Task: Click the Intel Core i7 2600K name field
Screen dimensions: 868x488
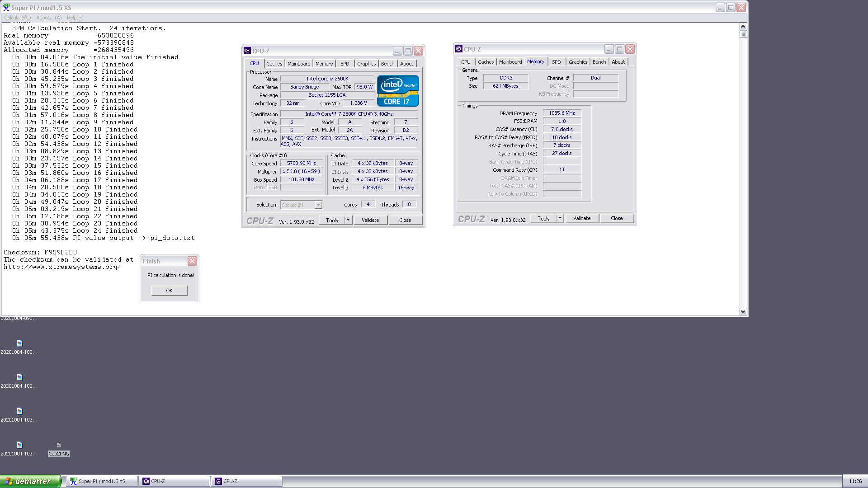Action: point(327,79)
